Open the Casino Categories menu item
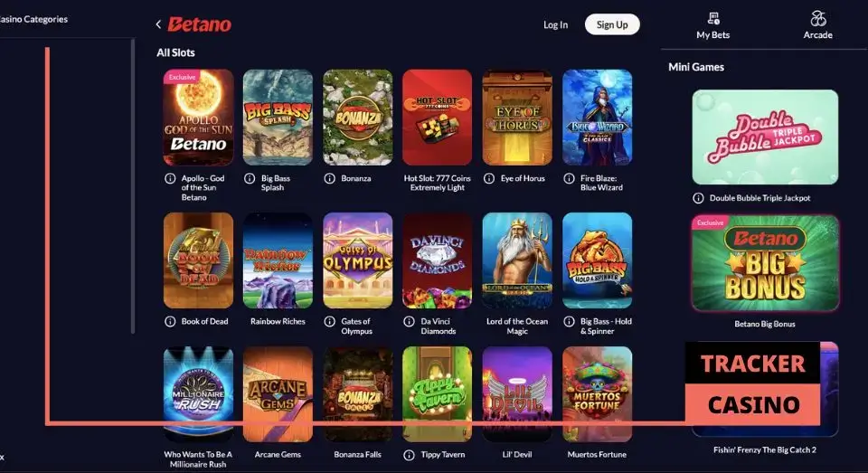 (x=33, y=19)
